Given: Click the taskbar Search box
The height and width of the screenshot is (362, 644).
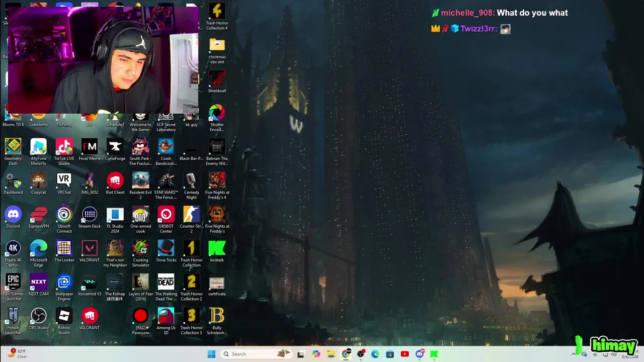Looking at the screenshot, I should 257,354.
